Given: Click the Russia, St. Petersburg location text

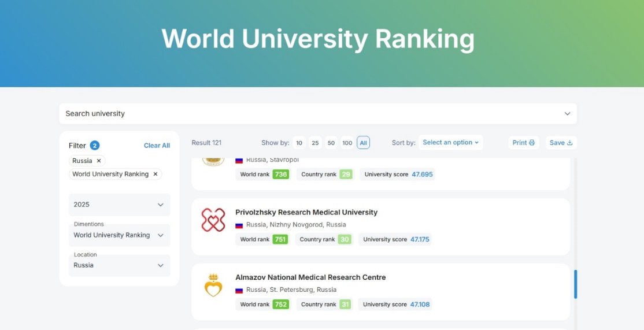Looking at the screenshot, I should [291, 290].
